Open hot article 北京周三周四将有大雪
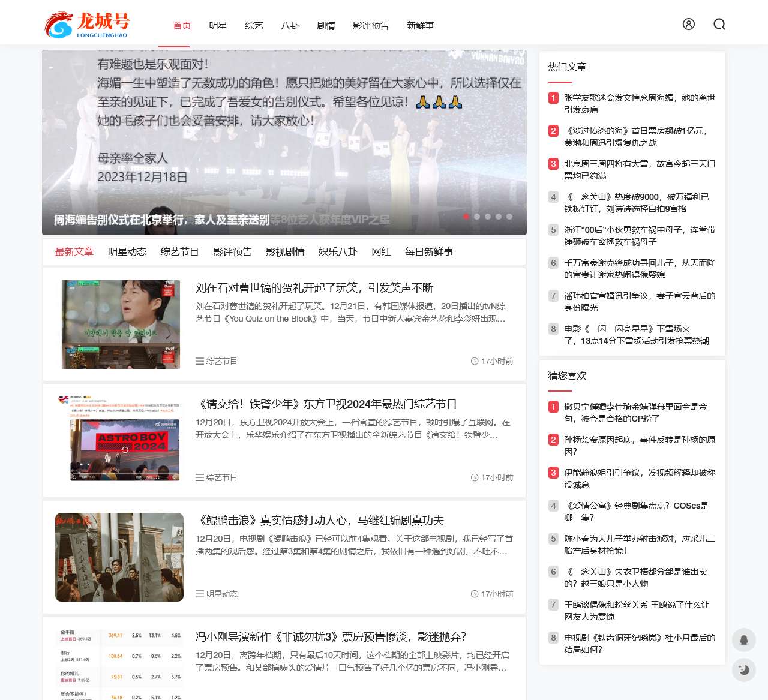This screenshot has width=768, height=700. pyautogui.click(x=640, y=170)
